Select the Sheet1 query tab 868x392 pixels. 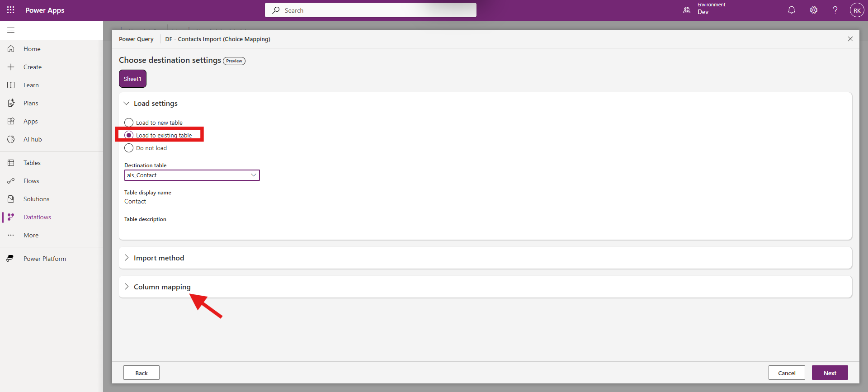[x=132, y=79]
